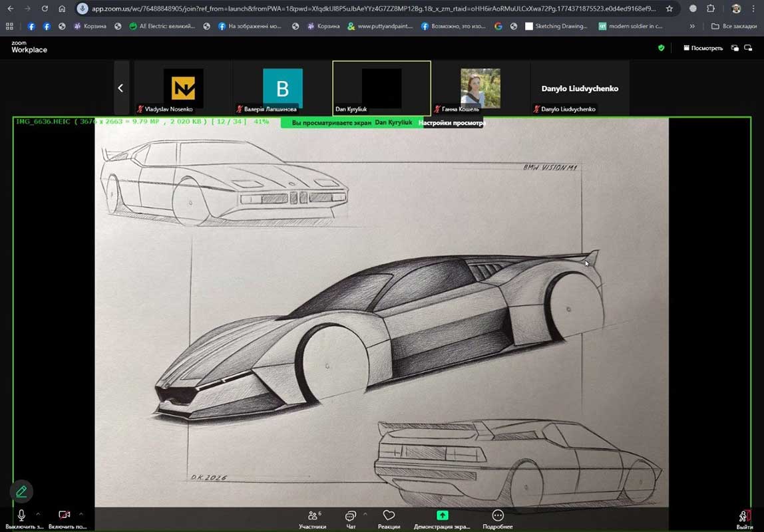
Task: Open Chrome three-dot menu
Action: [x=754, y=9]
